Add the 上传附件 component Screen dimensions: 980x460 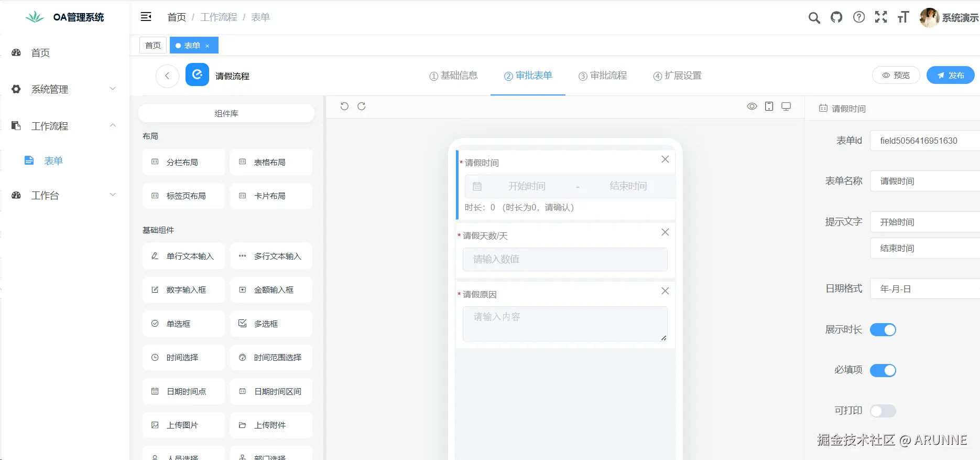click(x=271, y=425)
